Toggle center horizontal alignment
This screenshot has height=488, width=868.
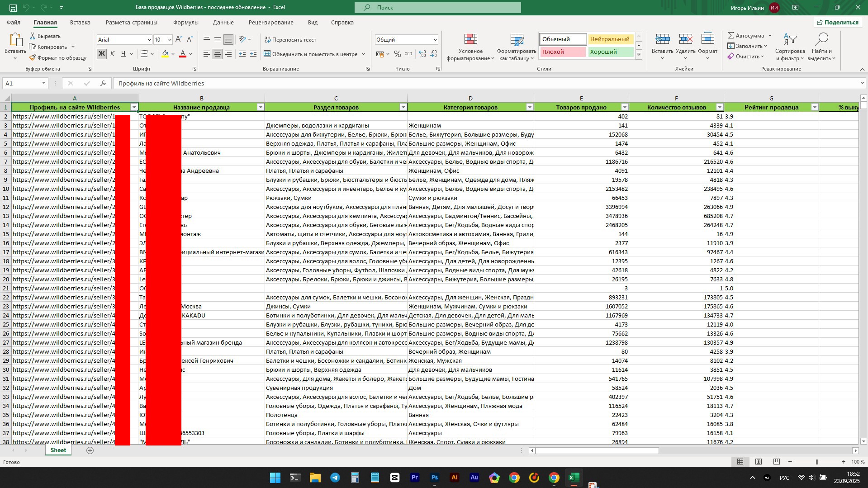click(218, 54)
